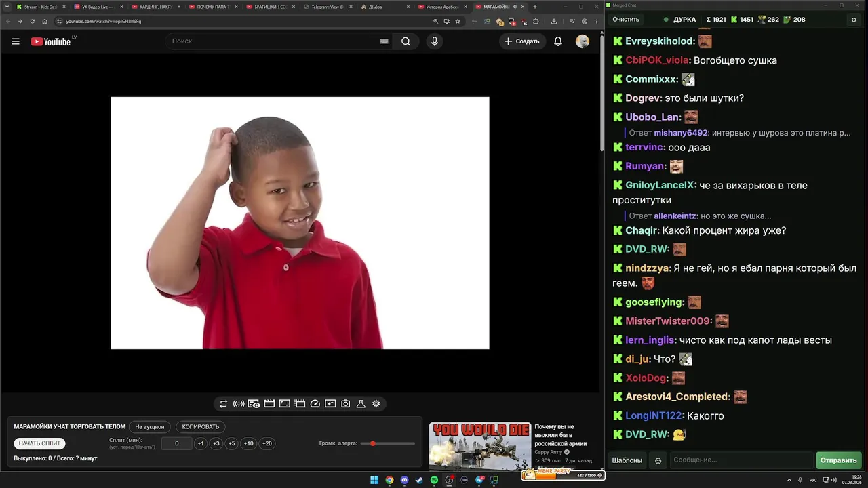Take a video screenshot with camera icon
Viewport: 868px width, 488px height.
point(346,404)
